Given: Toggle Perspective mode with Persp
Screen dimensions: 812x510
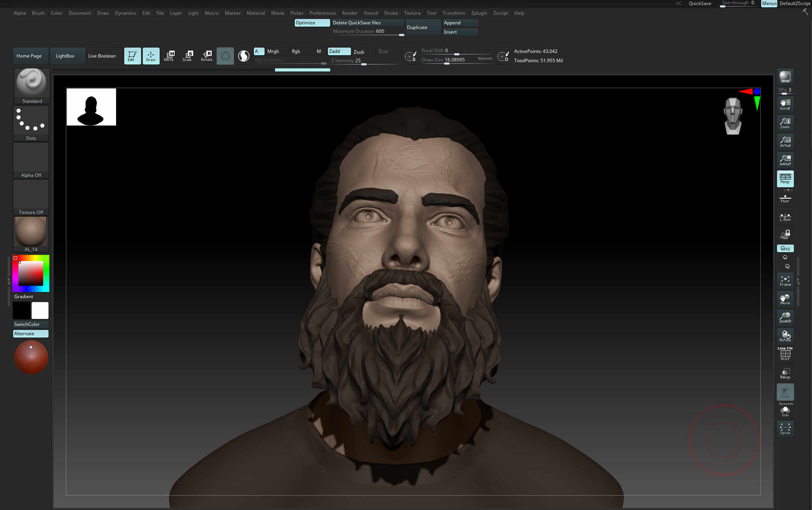Looking at the screenshot, I should [x=785, y=178].
